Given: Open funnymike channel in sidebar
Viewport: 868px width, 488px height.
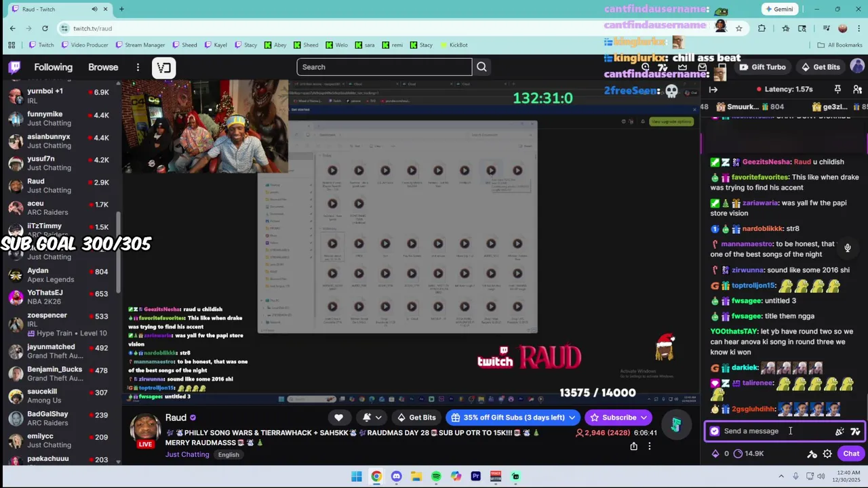Looking at the screenshot, I should tap(60, 119).
